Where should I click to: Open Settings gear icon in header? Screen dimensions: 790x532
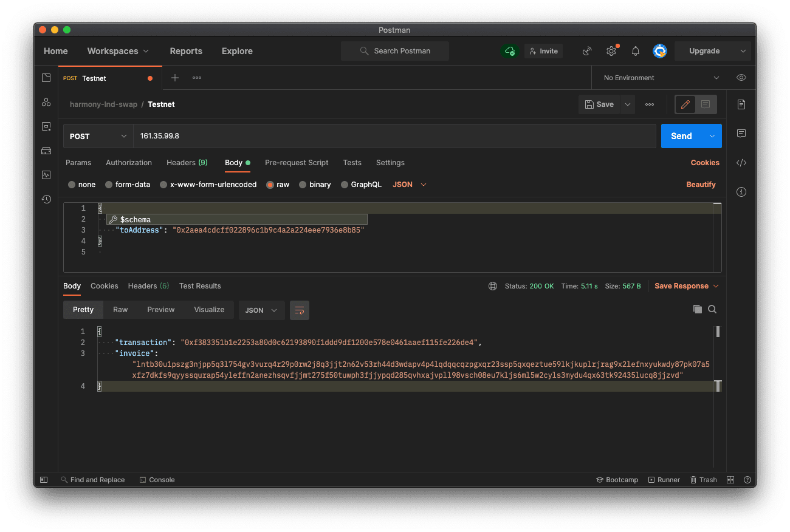(x=611, y=51)
